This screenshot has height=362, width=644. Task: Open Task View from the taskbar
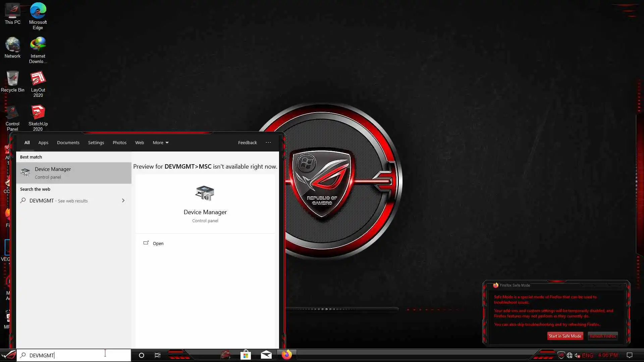[x=157, y=355]
